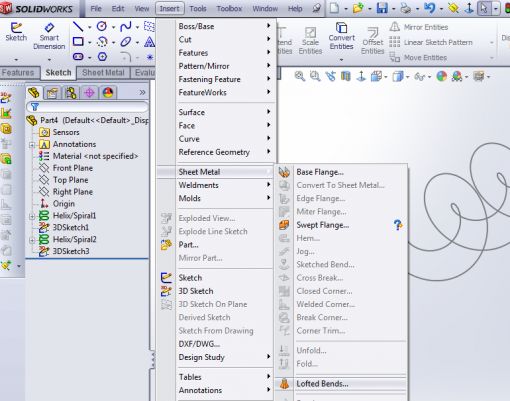
Task: Select the Straight Slot tool
Action: [78, 57]
